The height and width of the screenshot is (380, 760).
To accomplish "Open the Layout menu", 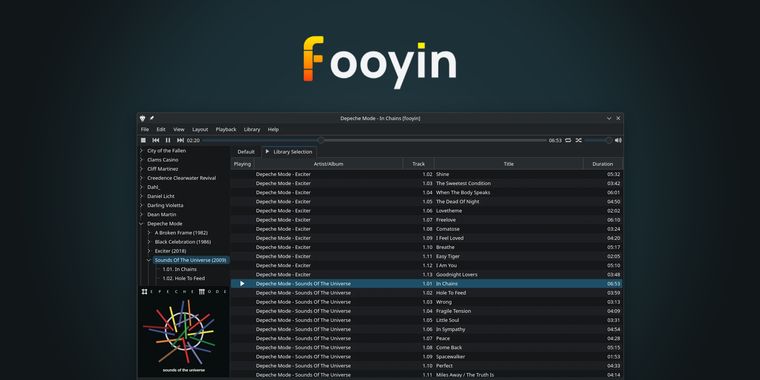I will coord(200,129).
